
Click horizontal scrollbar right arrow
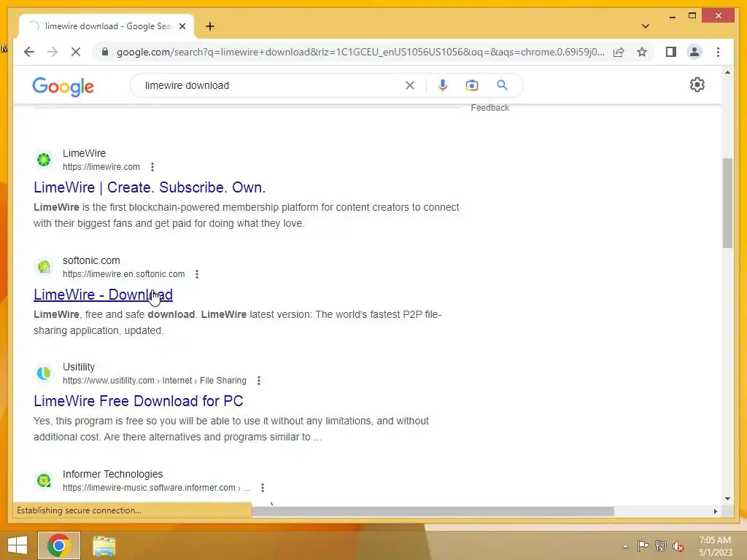point(715,511)
